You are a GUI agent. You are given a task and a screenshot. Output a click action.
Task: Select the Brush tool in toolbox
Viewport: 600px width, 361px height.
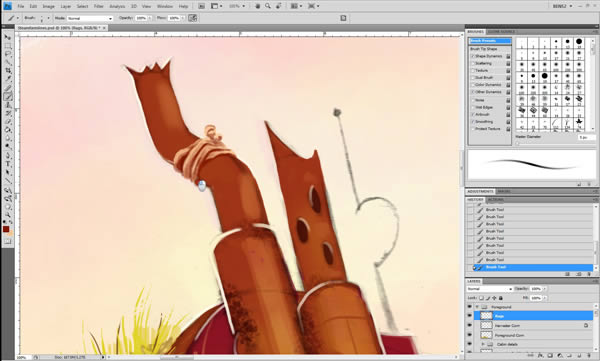pyautogui.click(x=7, y=96)
